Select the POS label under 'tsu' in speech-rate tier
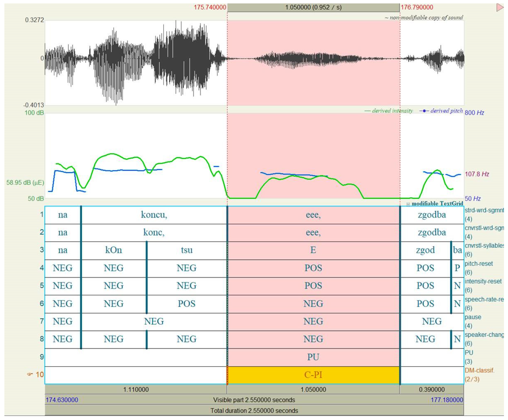Image resolution: width=508 pixels, height=420 pixels. click(187, 304)
